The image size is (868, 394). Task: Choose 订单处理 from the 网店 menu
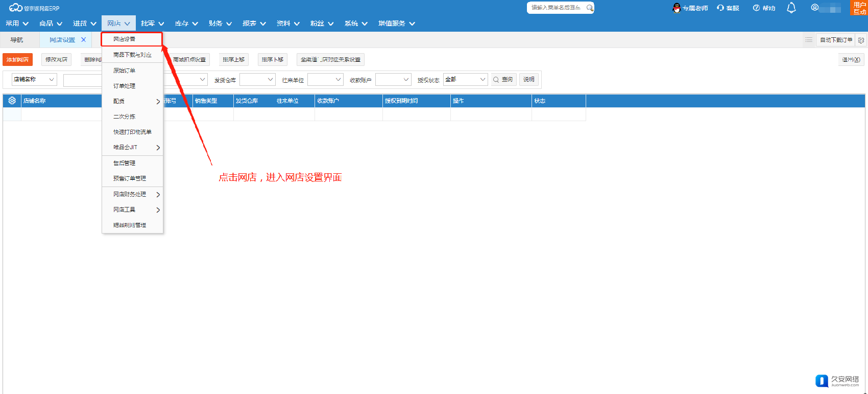[x=125, y=86]
